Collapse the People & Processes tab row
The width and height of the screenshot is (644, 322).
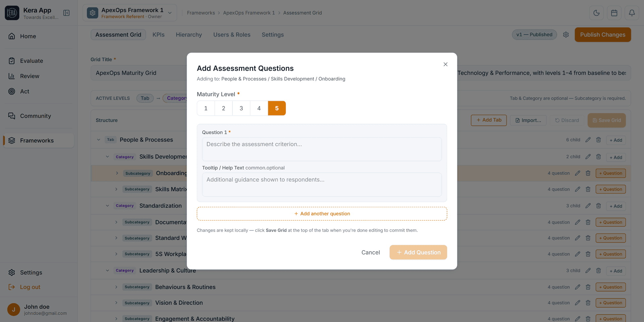(x=99, y=140)
